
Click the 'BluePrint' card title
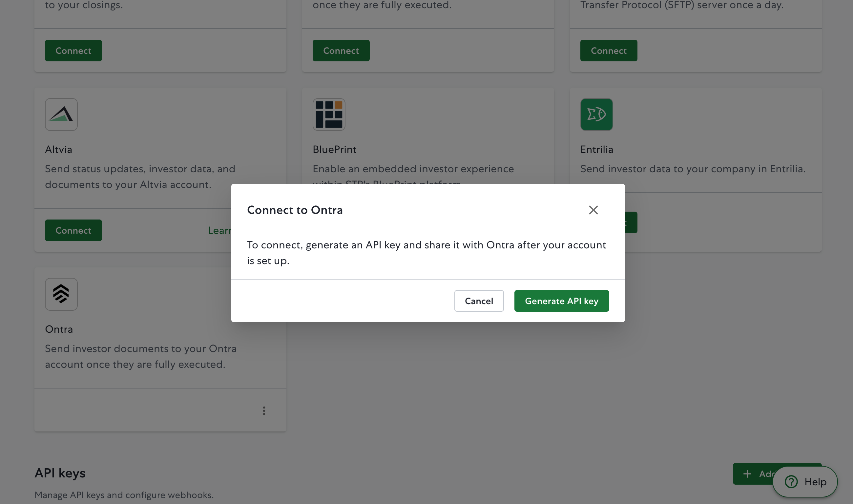(x=335, y=149)
